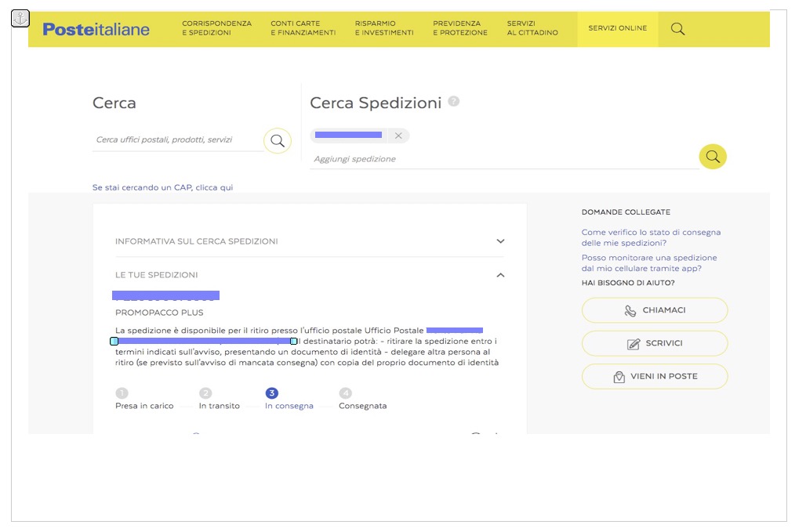Open Servizi Online menu
The width and height of the screenshot is (806, 532).
(x=617, y=28)
